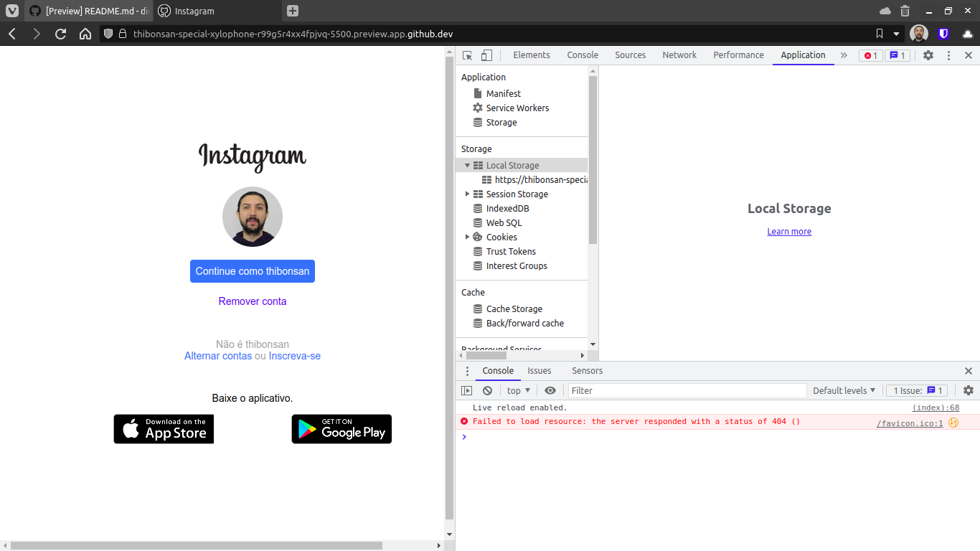The image size is (980, 551).
Task: Click the App Store download badge
Action: [x=164, y=429]
